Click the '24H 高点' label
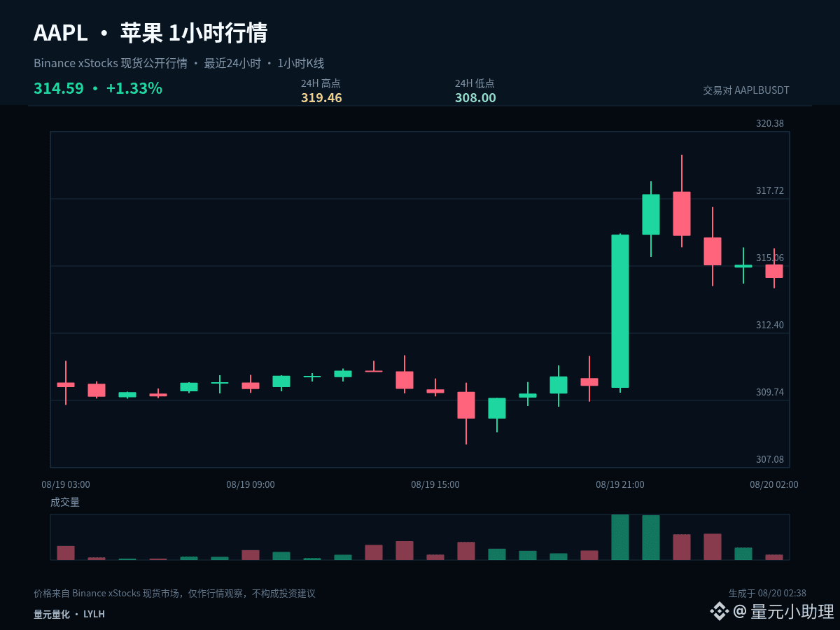Viewport: 840px width, 630px height. coord(321,83)
